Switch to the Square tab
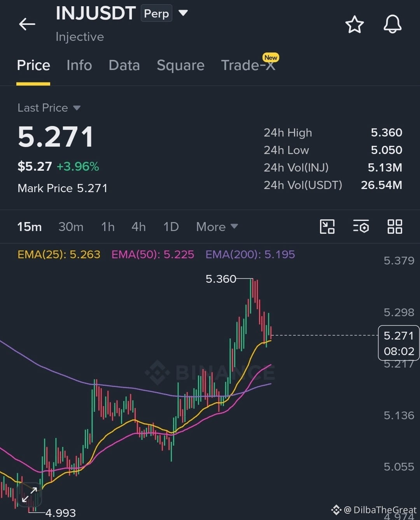Viewport: 420px width, 520px height. pyautogui.click(x=180, y=65)
